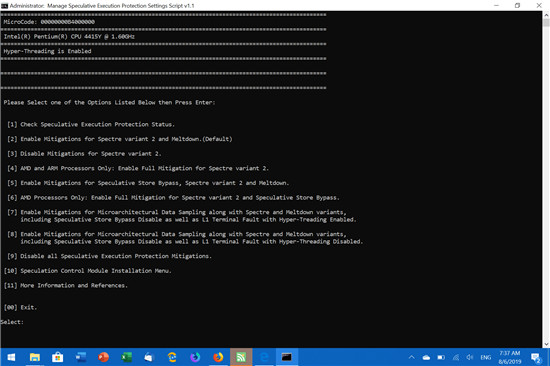The width and height of the screenshot is (550, 366).
Task: Click the scroll down arrow of the console
Action: pos(546,344)
